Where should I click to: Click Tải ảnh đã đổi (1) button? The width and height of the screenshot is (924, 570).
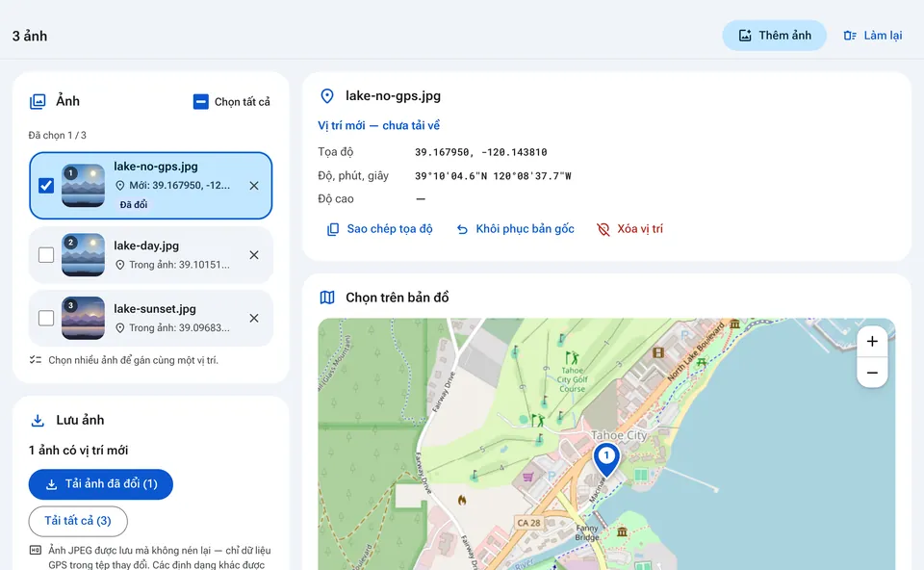click(101, 484)
